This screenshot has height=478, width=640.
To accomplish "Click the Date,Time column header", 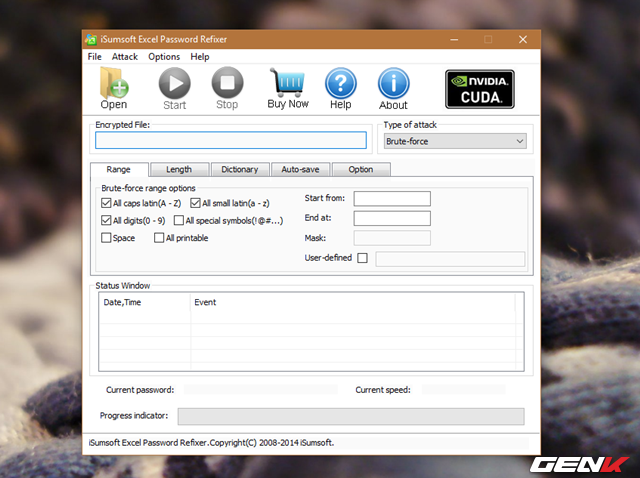I will coord(144,302).
